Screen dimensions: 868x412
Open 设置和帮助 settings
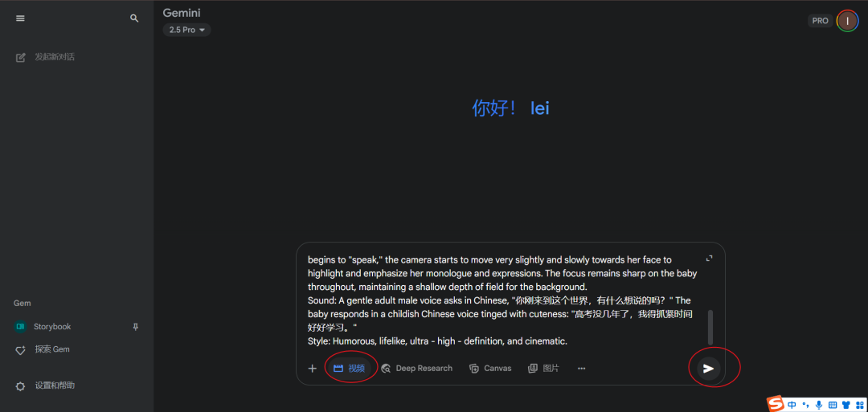point(45,385)
